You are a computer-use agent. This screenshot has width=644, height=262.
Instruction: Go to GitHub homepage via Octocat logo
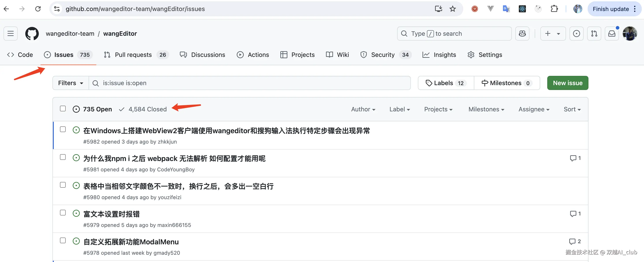(32, 34)
